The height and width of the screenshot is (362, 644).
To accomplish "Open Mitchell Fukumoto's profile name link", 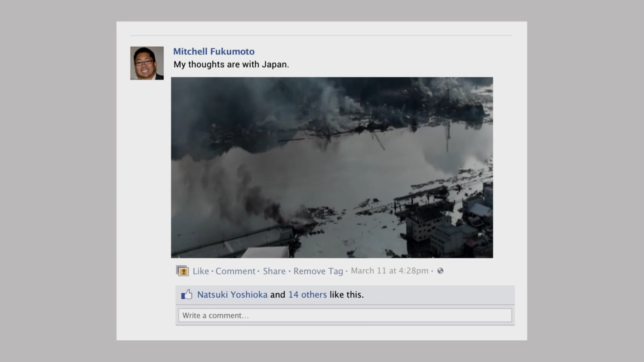I will click(x=214, y=51).
